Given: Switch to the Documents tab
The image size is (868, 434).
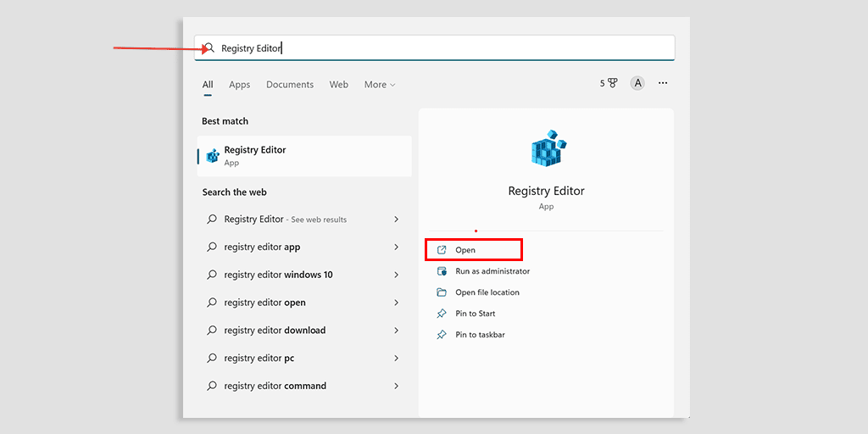Looking at the screenshot, I should point(290,85).
